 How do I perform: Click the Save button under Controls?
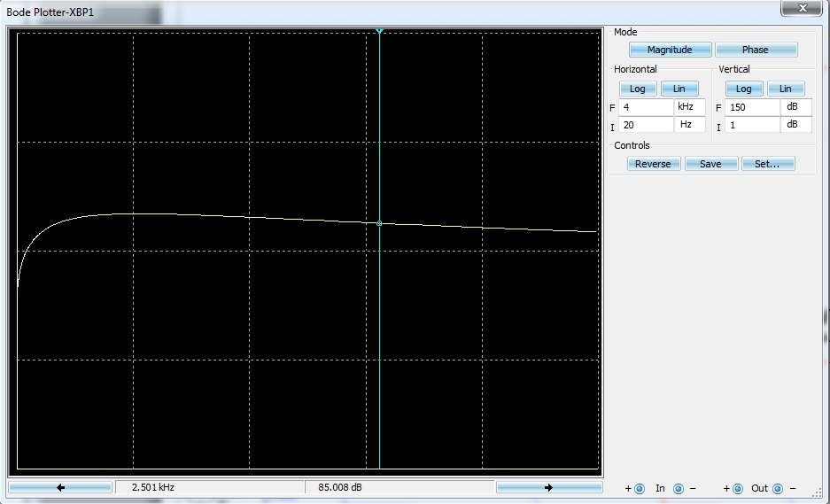click(710, 164)
